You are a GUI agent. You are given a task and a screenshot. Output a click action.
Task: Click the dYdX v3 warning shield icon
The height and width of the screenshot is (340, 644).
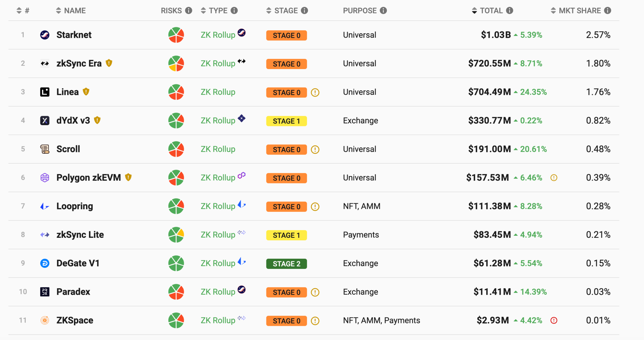click(x=97, y=120)
